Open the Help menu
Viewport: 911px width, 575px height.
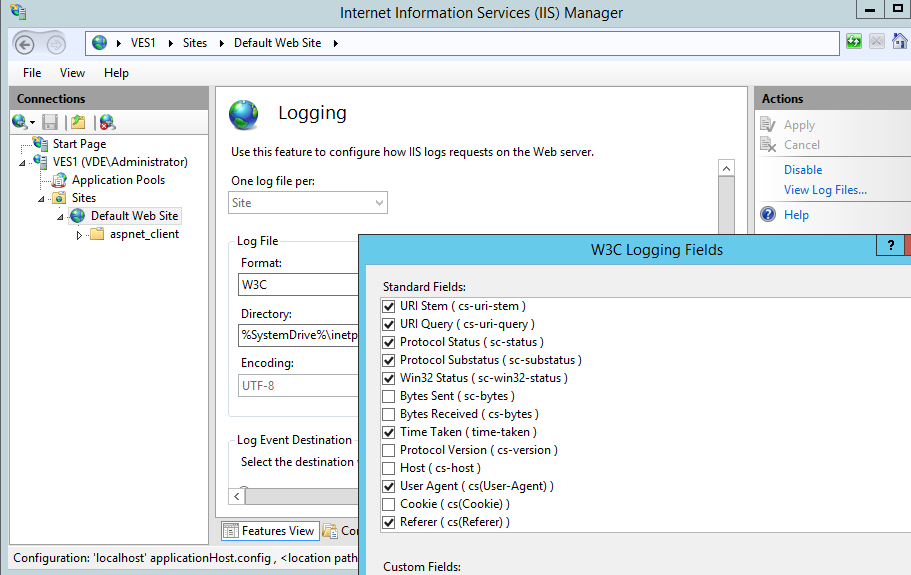pos(116,73)
